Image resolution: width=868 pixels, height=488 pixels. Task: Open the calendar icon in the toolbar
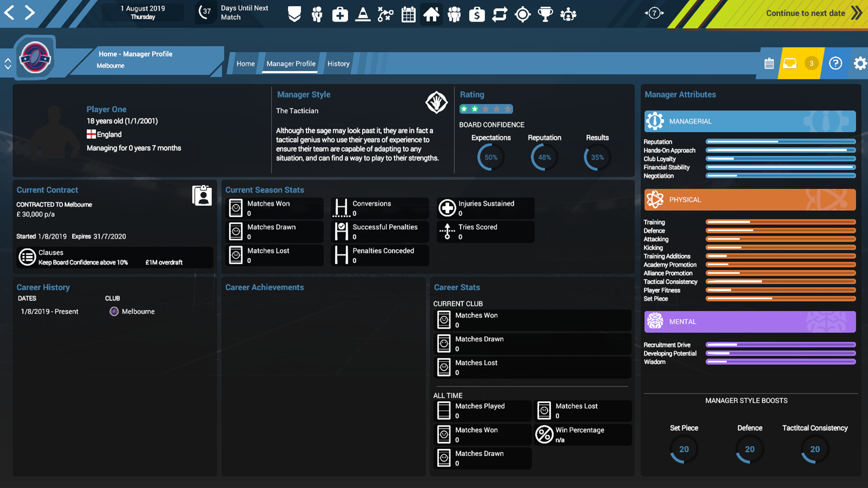(408, 14)
